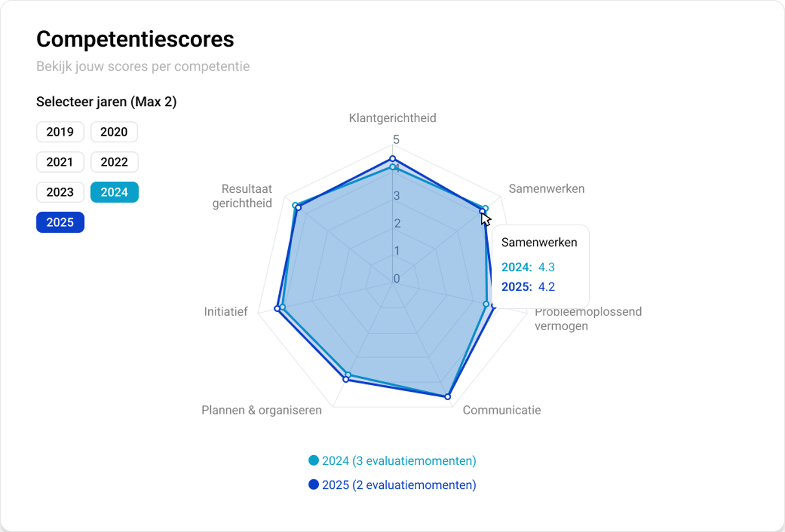Click the 2025 data point on Klantgerichtheid axis
Screen dimensions: 785x532
[393, 159]
